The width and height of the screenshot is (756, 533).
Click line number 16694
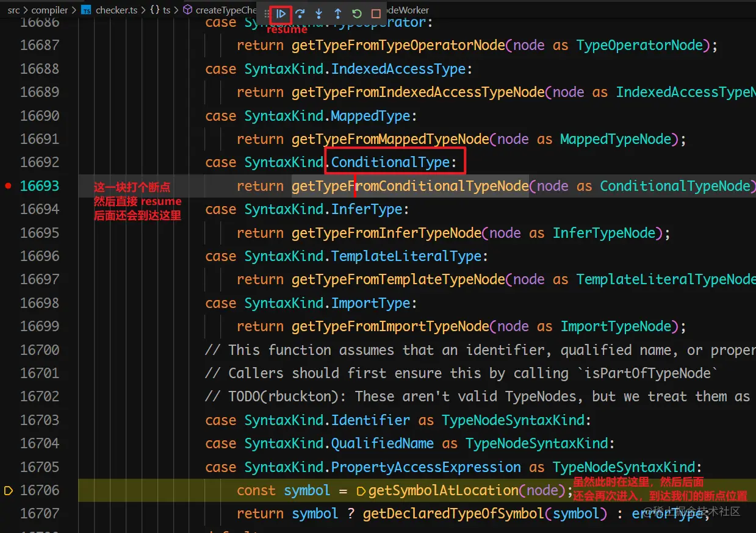[x=40, y=209]
